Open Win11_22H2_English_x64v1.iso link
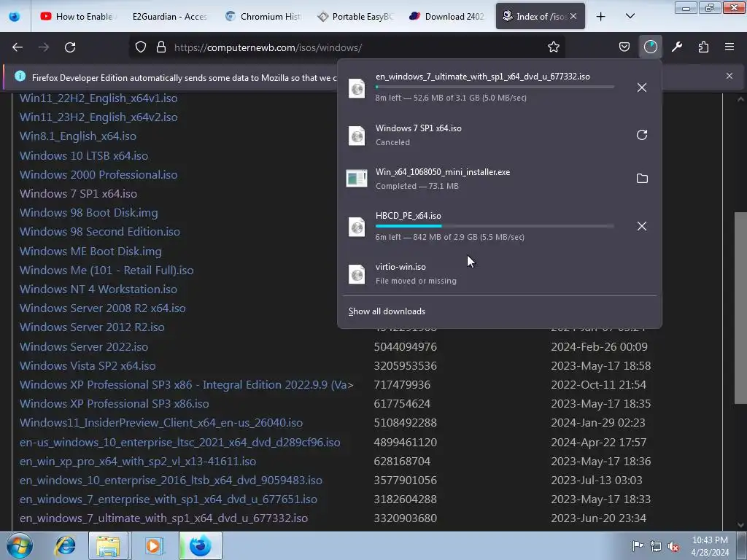The height and width of the screenshot is (560, 747). pyautogui.click(x=98, y=98)
